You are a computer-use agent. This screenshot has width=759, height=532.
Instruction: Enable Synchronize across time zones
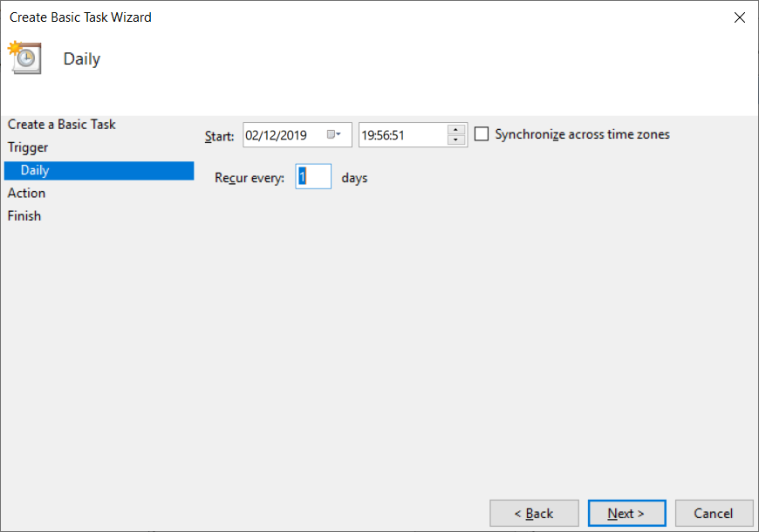pyautogui.click(x=482, y=133)
